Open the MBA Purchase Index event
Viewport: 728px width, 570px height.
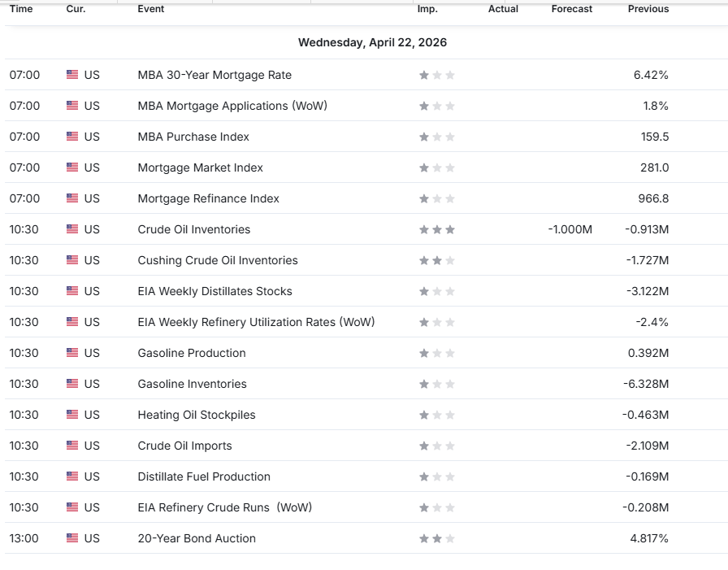tap(193, 137)
